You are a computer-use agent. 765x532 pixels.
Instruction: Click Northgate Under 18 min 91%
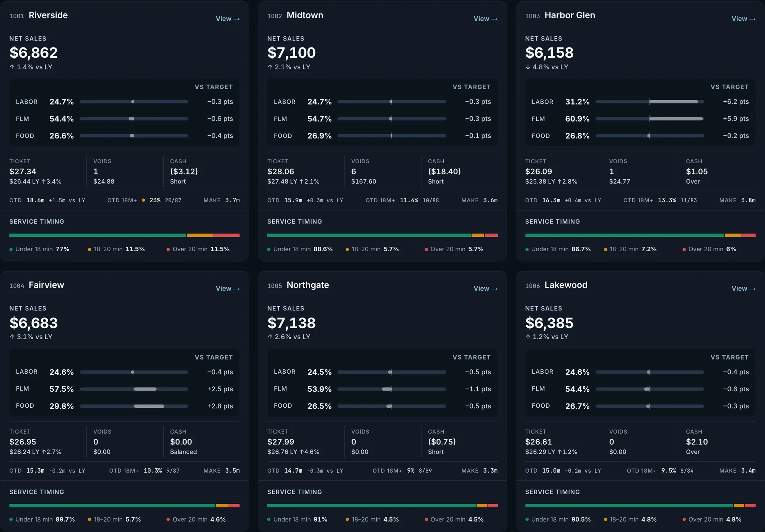tap(297, 519)
